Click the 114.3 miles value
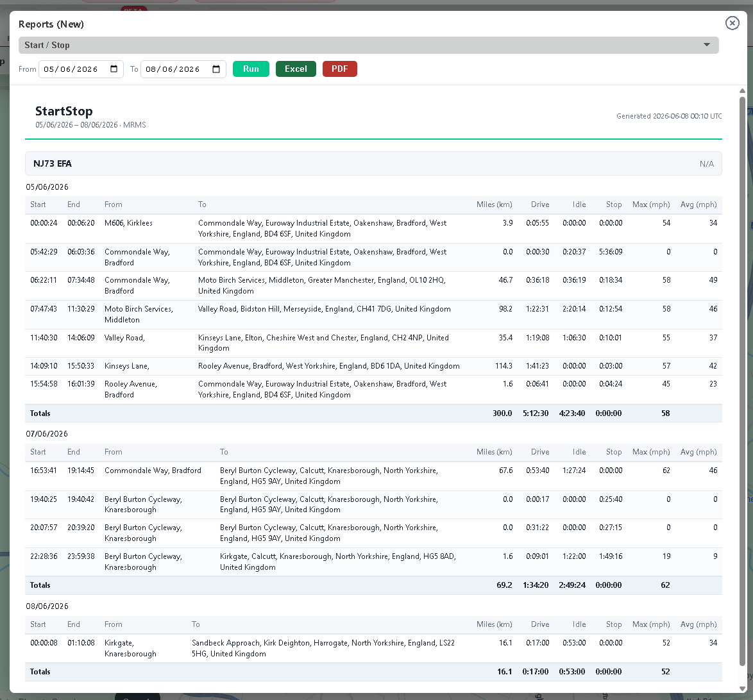Image resolution: width=753 pixels, height=700 pixels. 503,366
